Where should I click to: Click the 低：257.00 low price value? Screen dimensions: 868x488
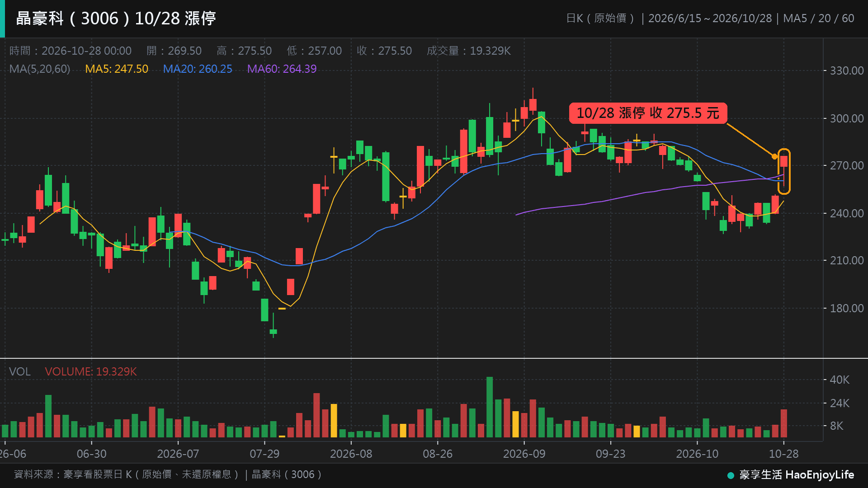coord(314,51)
